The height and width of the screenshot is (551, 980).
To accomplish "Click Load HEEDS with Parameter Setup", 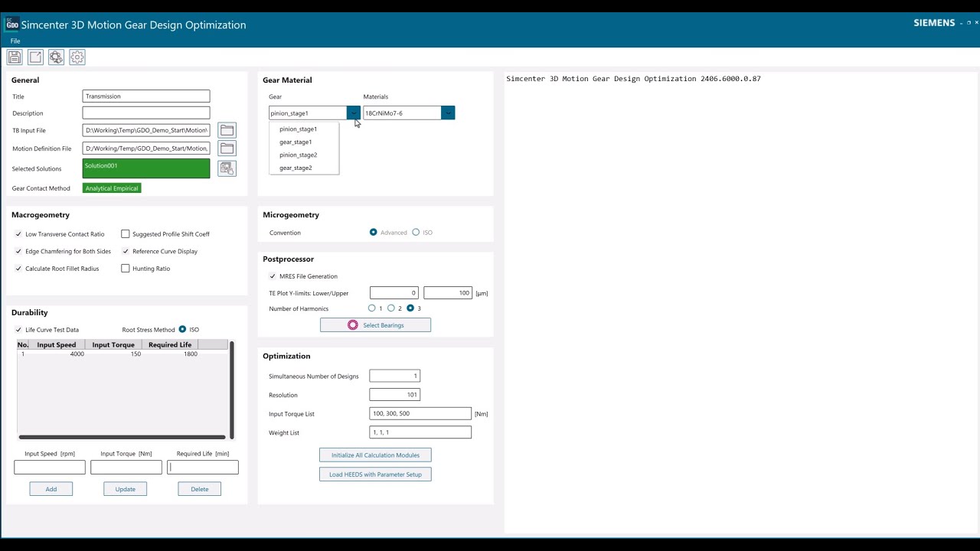I will [x=375, y=474].
